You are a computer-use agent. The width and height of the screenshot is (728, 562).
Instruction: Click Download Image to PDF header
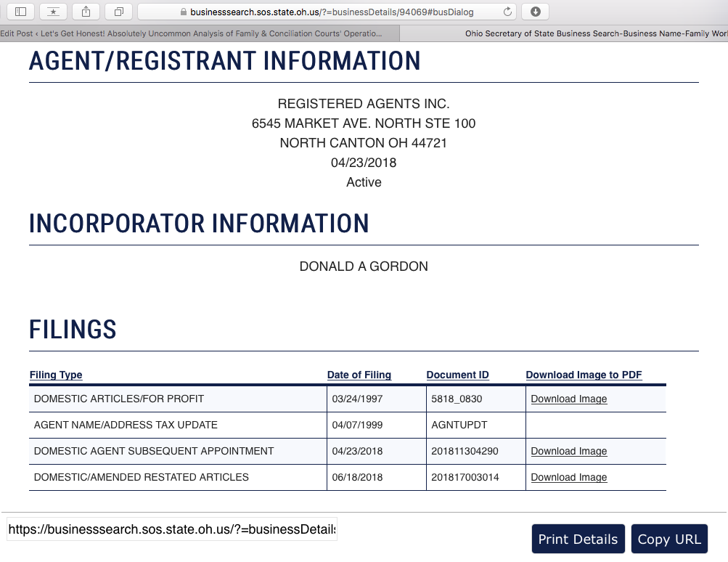click(x=584, y=375)
